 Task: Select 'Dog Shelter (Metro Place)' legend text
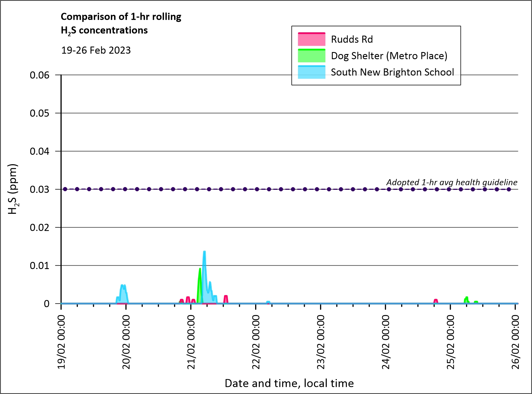389,56
